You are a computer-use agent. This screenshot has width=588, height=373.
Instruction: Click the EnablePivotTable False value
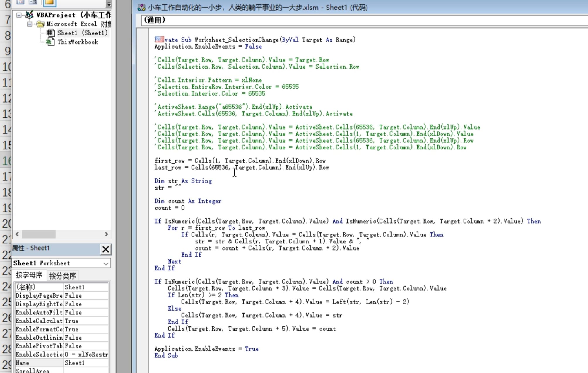pyautogui.click(x=86, y=346)
